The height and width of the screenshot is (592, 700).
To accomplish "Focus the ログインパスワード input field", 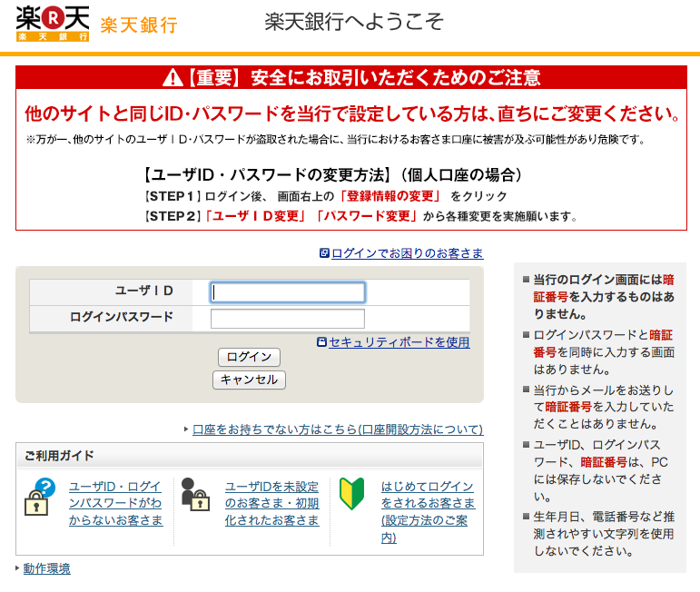I will click(288, 319).
